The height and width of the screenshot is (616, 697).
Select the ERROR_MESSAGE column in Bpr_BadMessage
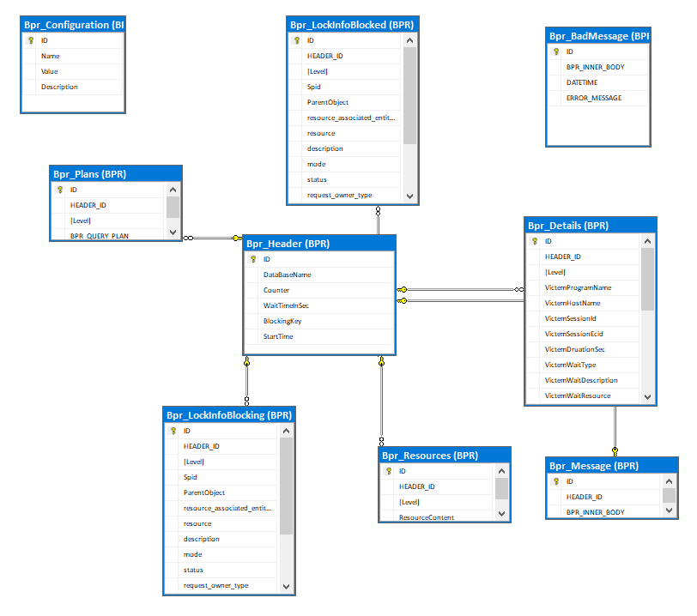point(598,98)
